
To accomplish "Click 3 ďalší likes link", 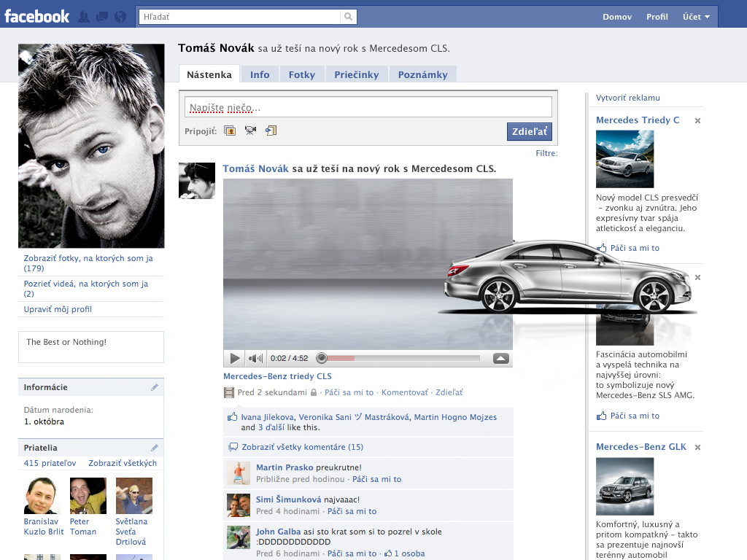I will 271,427.
